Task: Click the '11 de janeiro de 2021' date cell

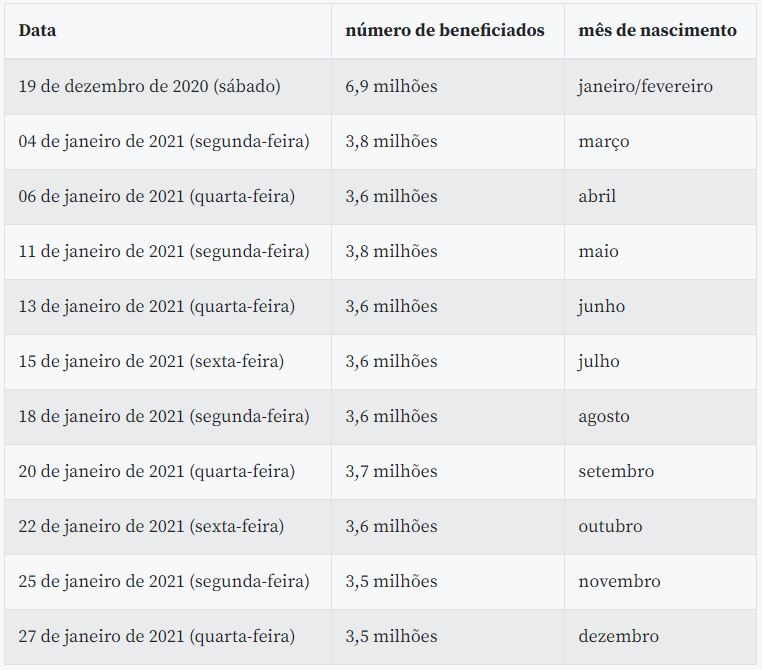Action: (x=164, y=251)
